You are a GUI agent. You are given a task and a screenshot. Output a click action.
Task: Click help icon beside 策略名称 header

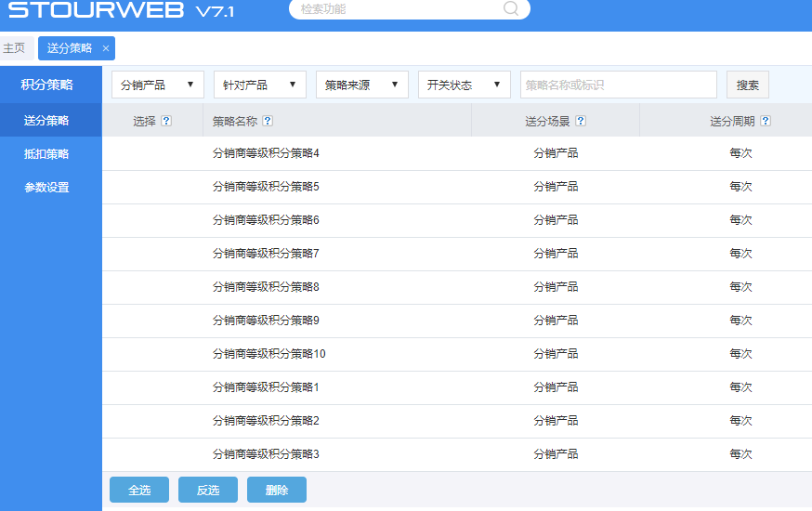coord(268,121)
